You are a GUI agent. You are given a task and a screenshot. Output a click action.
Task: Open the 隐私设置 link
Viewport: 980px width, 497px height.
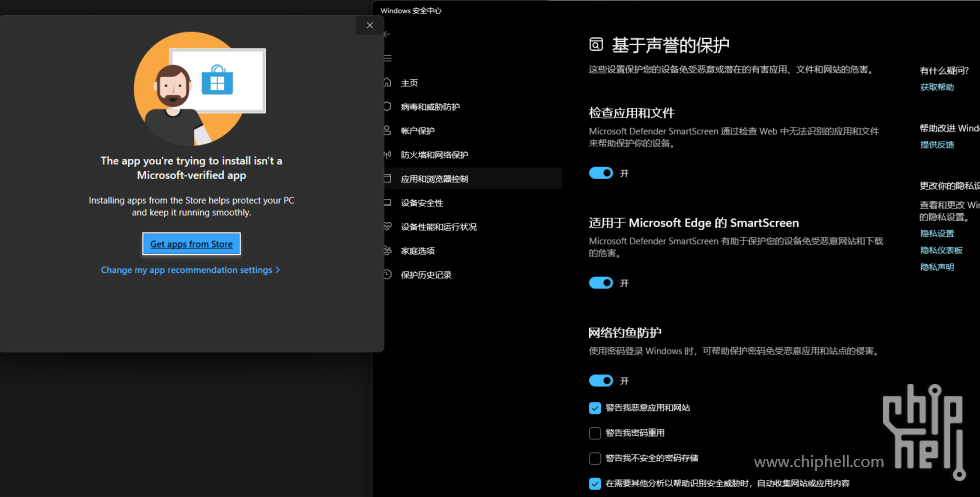[x=937, y=233]
